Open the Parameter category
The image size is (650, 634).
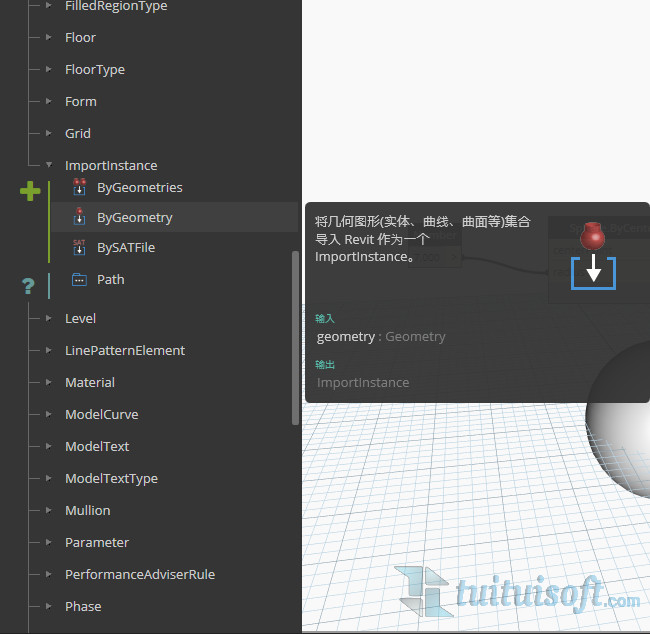tap(97, 542)
